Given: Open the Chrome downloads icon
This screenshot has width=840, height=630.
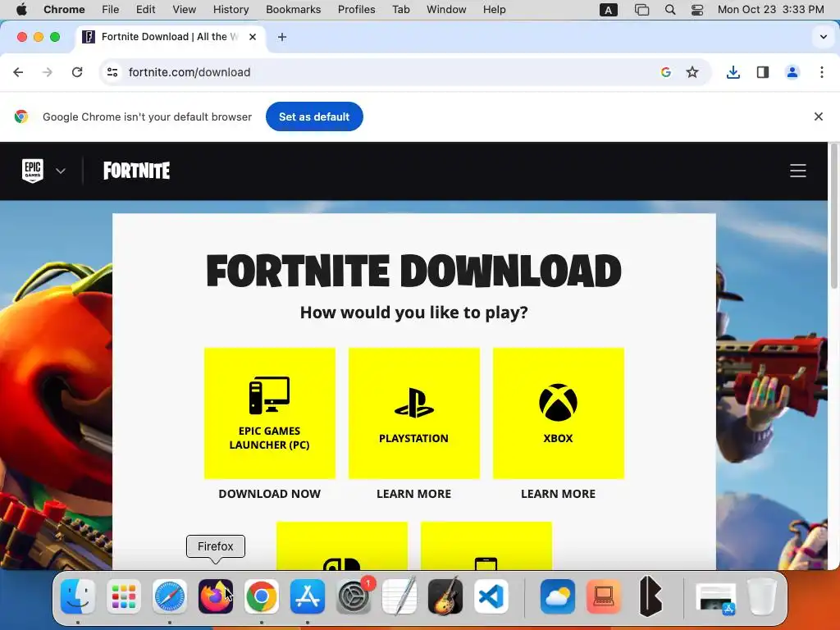Looking at the screenshot, I should (733, 72).
